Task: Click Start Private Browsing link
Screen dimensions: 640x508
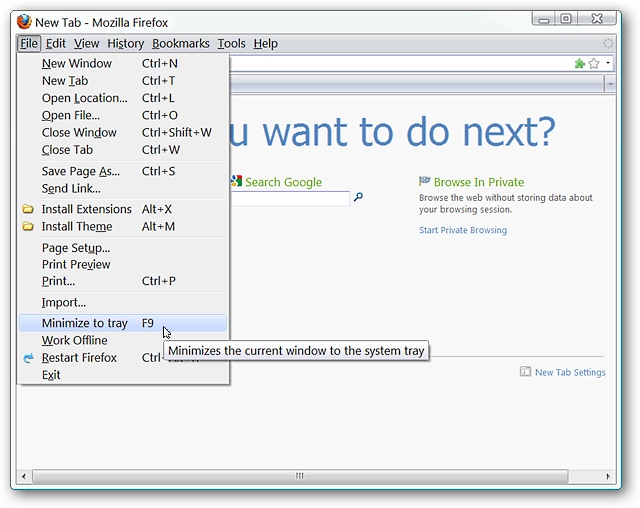Action: click(463, 230)
